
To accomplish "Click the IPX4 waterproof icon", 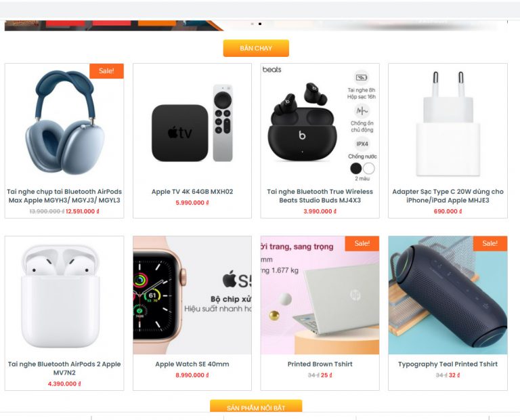I will point(362,144).
